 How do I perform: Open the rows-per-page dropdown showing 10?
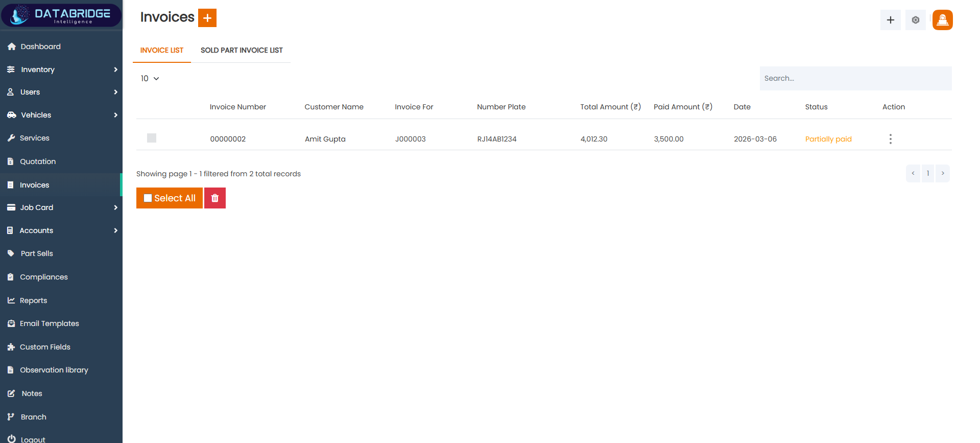tap(150, 78)
